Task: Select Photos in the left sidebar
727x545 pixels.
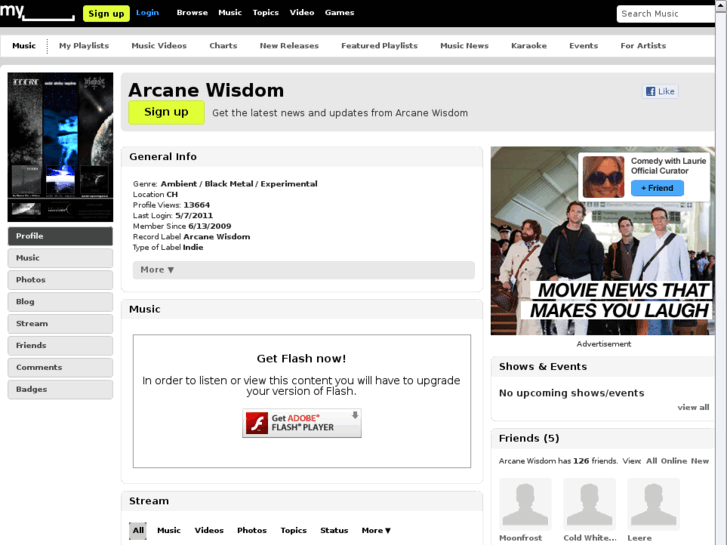Action: point(60,280)
